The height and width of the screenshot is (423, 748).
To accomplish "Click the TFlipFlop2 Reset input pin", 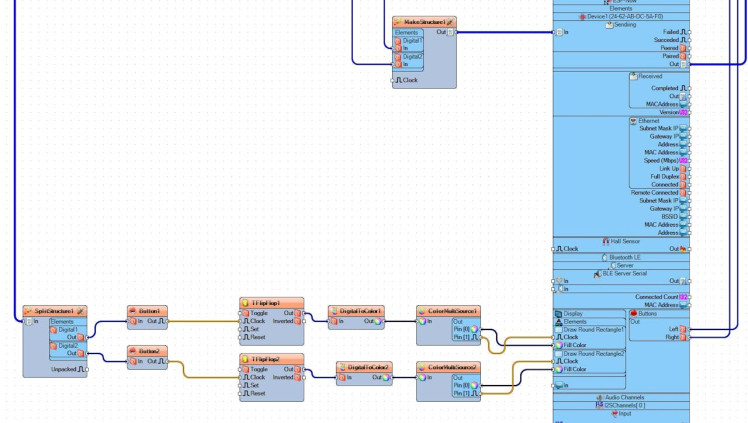I will (x=243, y=393).
